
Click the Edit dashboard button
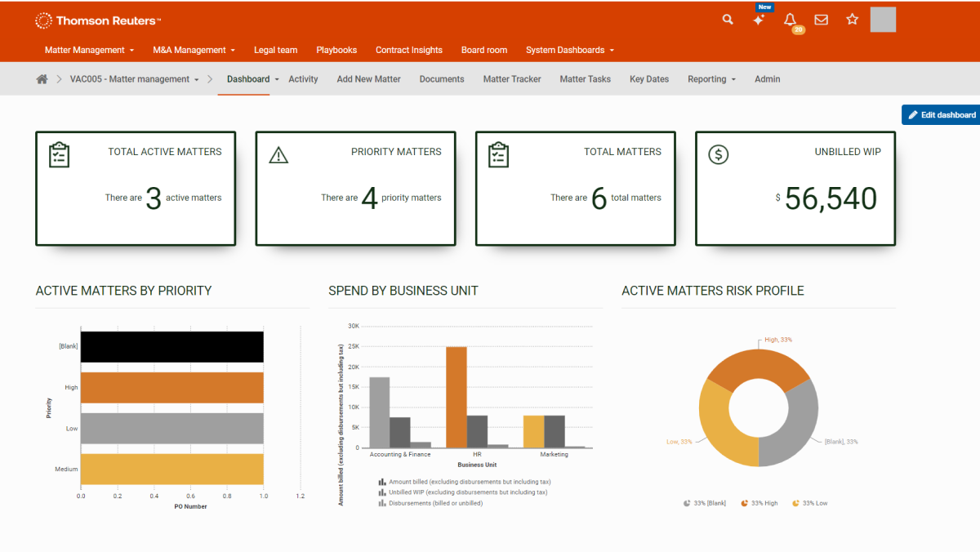(x=939, y=114)
